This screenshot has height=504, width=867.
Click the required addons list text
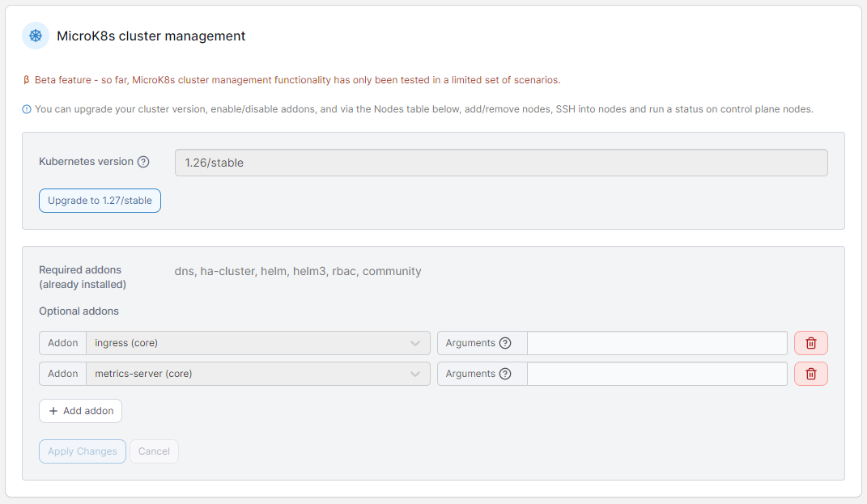298,271
